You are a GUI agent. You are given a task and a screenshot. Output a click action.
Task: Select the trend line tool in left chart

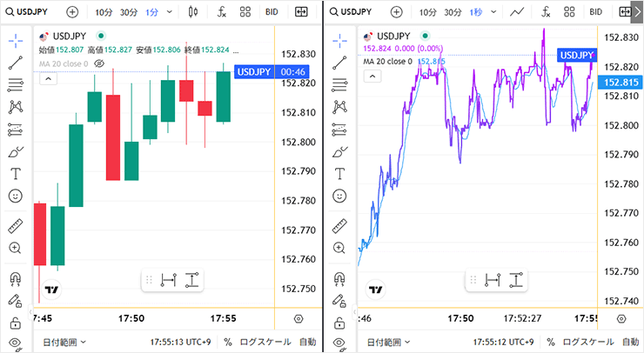(x=15, y=63)
